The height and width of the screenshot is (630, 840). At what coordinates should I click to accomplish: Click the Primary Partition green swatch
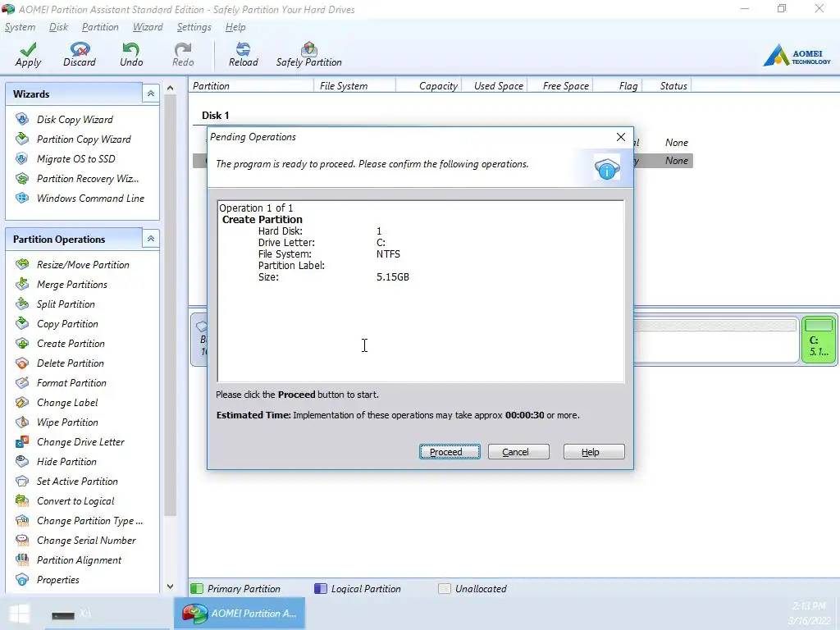click(x=197, y=589)
